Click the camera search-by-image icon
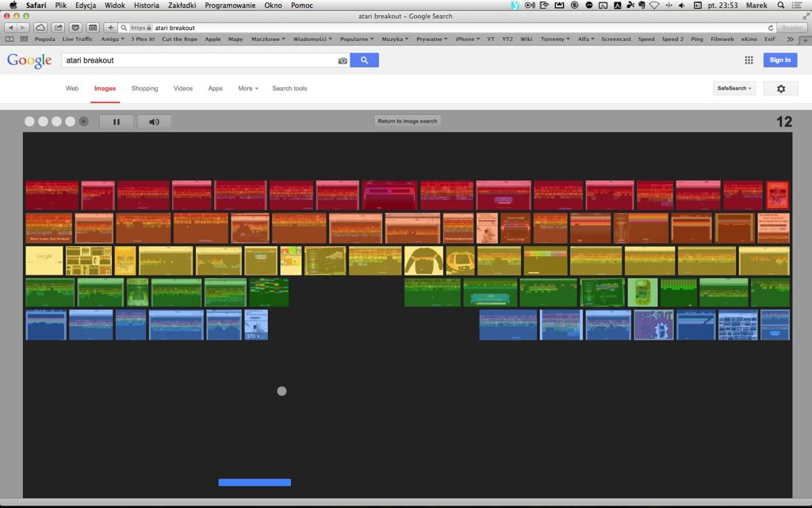Screen dimensions: 812x508 click(343, 60)
